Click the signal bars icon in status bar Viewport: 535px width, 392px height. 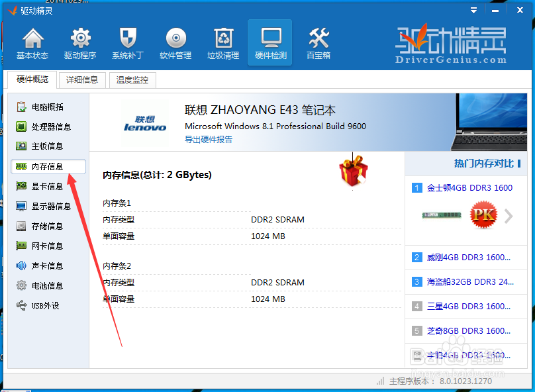coord(381,381)
